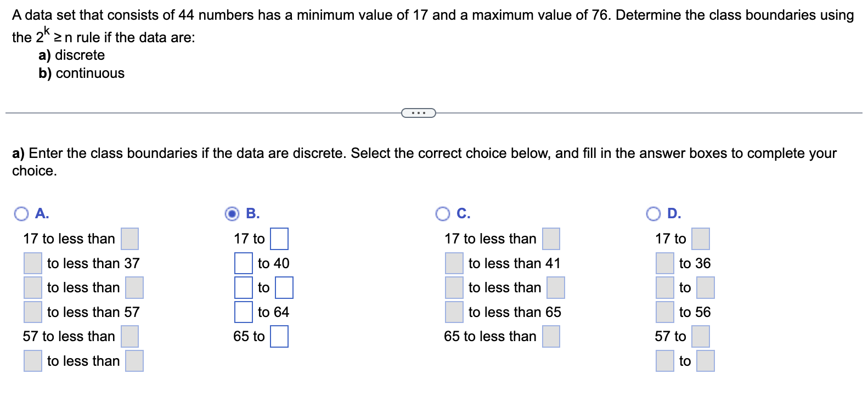Click the box after "17 to less than" in choice C
This screenshot has width=868, height=408.
coord(550,239)
